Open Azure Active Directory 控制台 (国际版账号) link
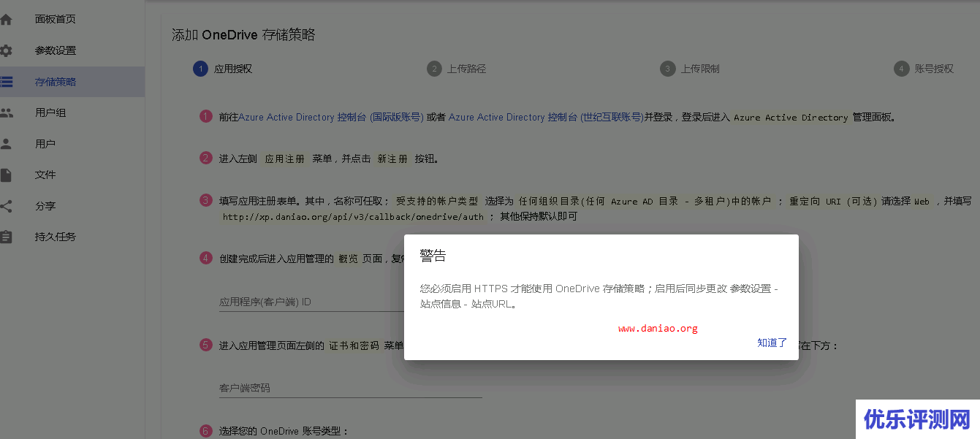 pos(331,117)
